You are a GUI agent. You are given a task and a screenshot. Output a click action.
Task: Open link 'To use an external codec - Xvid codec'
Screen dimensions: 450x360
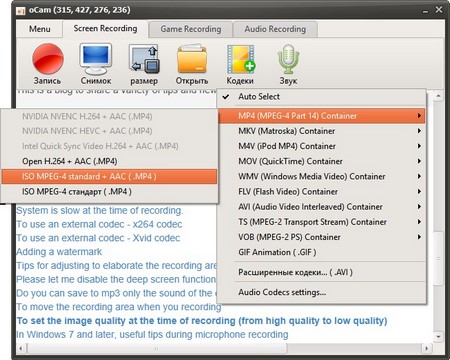point(98,238)
